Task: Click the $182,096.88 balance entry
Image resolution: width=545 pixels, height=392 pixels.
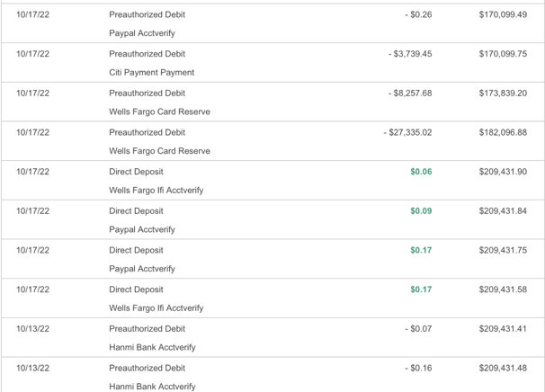Action: coord(503,133)
